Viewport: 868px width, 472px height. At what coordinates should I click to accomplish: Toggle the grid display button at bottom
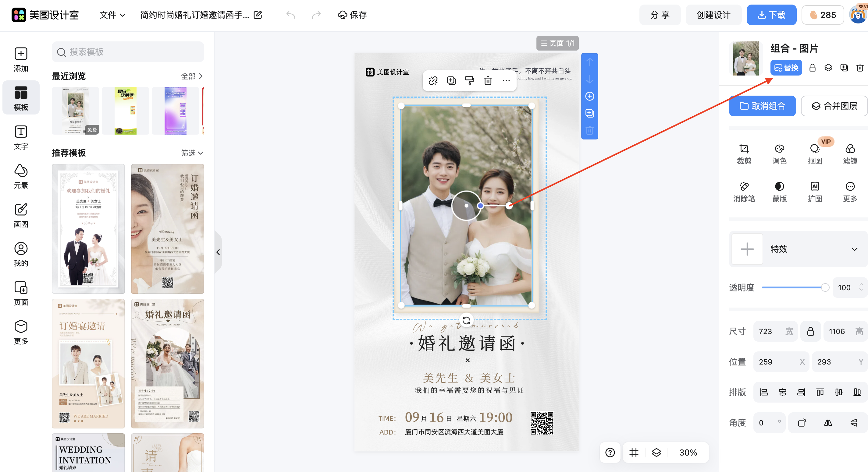point(634,453)
